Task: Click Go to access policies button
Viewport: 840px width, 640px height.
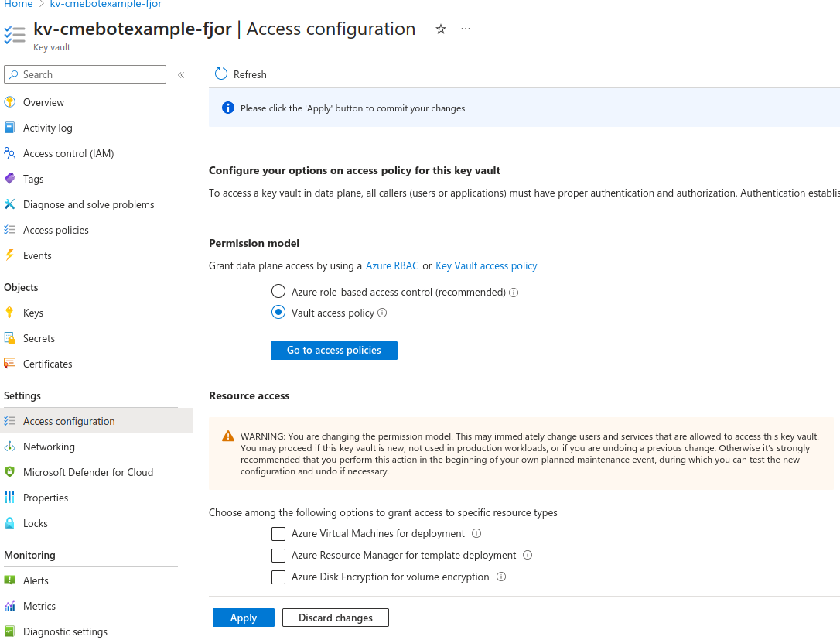Action: tap(333, 350)
